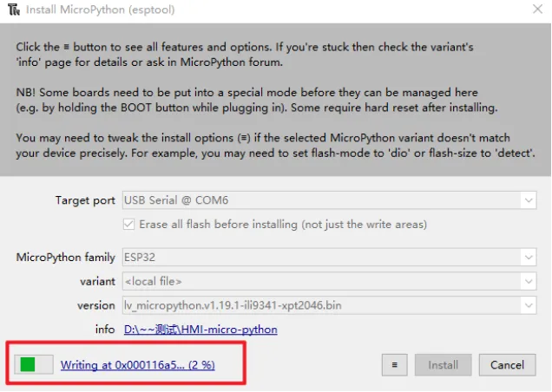Image resolution: width=552 pixels, height=392 pixels.
Task: Click the Thonny icon in title bar
Action: 10,10
